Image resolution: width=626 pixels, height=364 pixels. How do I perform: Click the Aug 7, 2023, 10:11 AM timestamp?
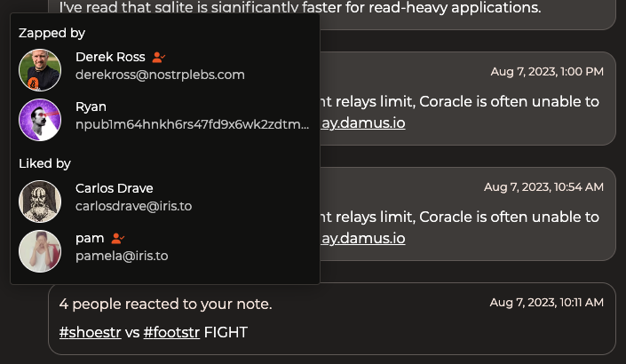[x=546, y=303]
